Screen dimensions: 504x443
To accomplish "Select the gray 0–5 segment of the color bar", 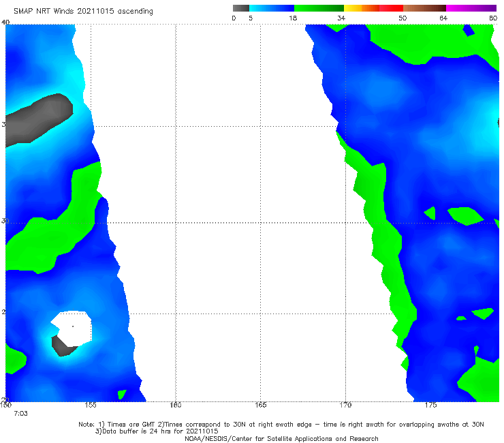I will pyautogui.click(x=241, y=8).
